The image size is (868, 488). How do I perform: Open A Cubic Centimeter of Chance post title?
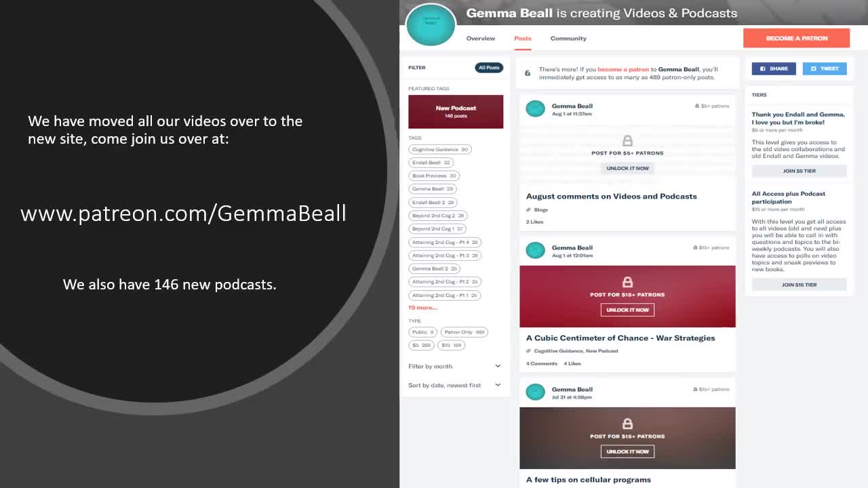pos(620,338)
